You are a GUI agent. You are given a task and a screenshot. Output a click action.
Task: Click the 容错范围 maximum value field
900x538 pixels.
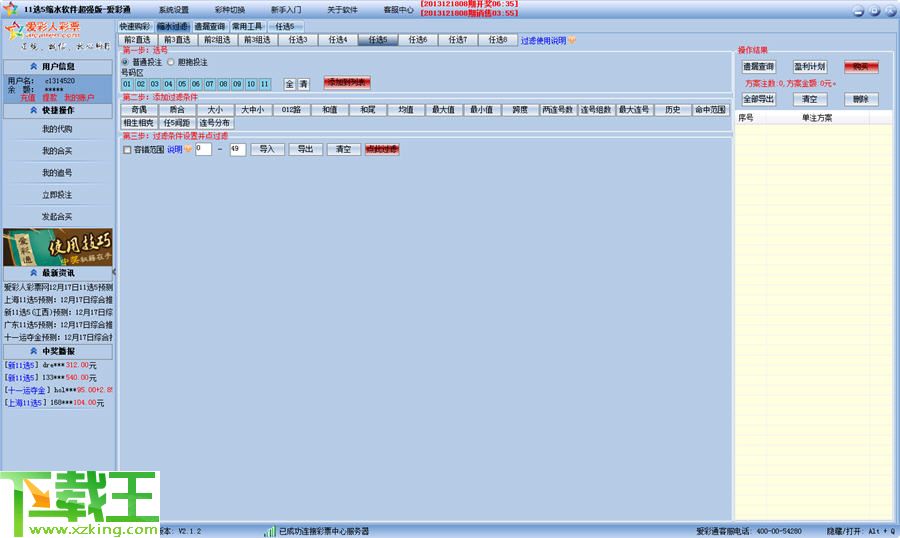[237, 149]
